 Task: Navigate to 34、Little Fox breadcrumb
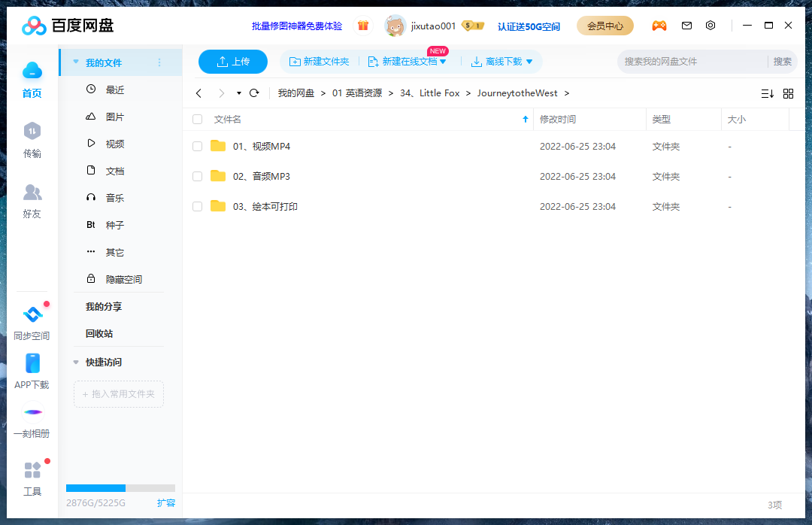point(429,93)
